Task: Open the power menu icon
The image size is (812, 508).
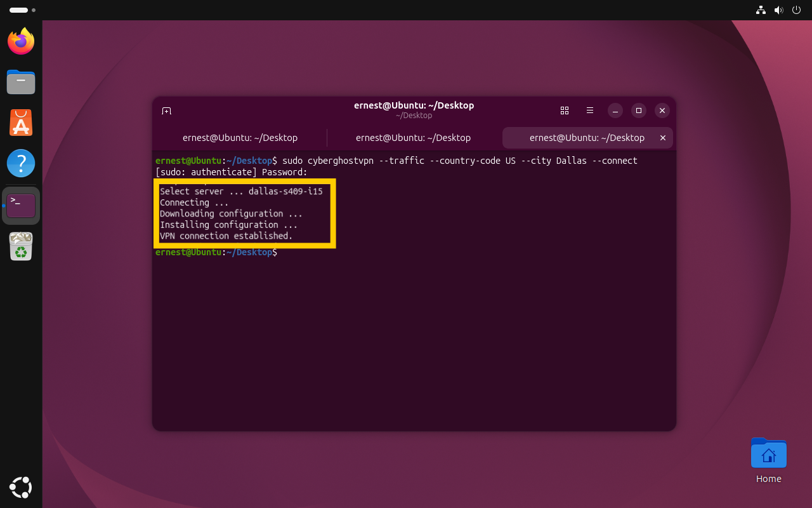Action: point(797,10)
